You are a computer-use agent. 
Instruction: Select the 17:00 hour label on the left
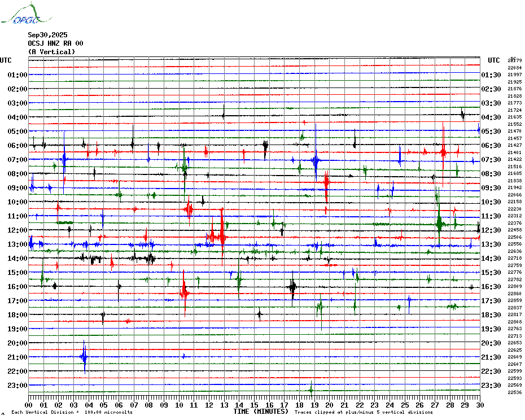pos(17,300)
